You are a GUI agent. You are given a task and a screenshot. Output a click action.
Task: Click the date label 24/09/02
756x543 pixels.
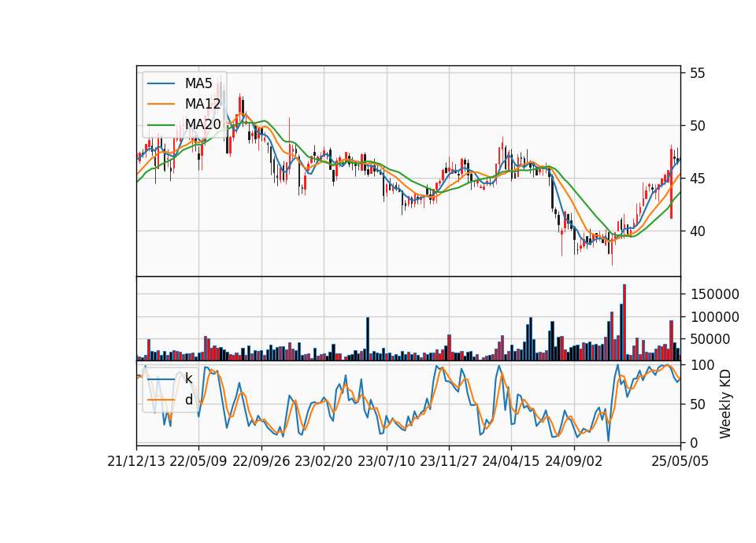tap(574, 461)
